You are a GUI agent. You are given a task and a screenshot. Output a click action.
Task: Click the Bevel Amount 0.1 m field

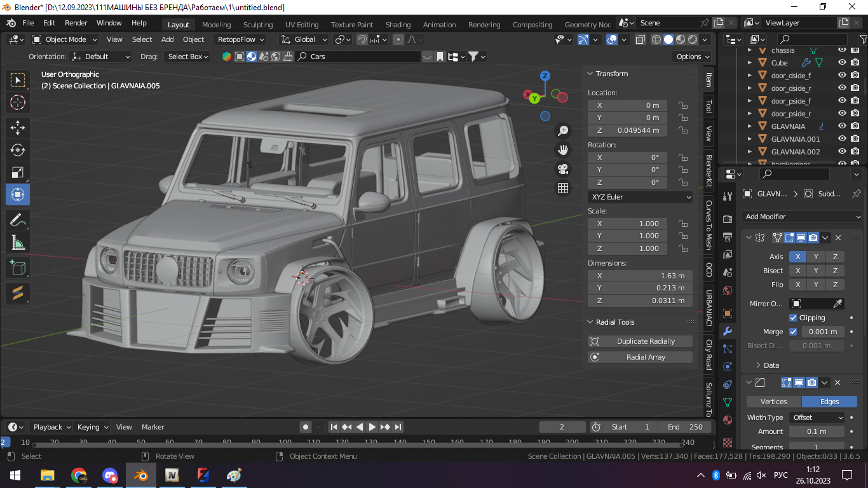pyautogui.click(x=817, y=431)
